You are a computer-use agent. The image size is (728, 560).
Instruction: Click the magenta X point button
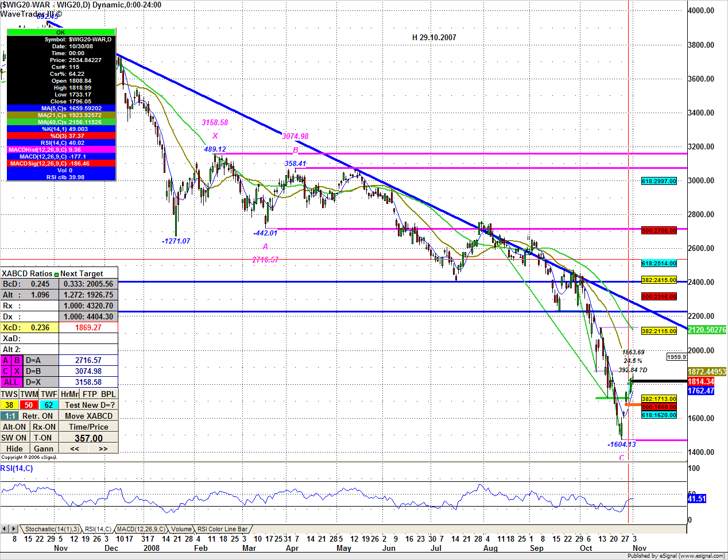17,371
